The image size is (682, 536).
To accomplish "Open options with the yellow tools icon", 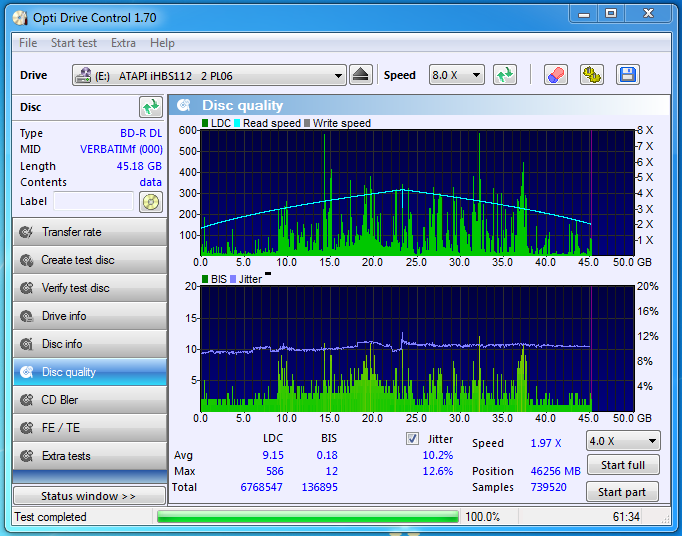I will (592, 75).
